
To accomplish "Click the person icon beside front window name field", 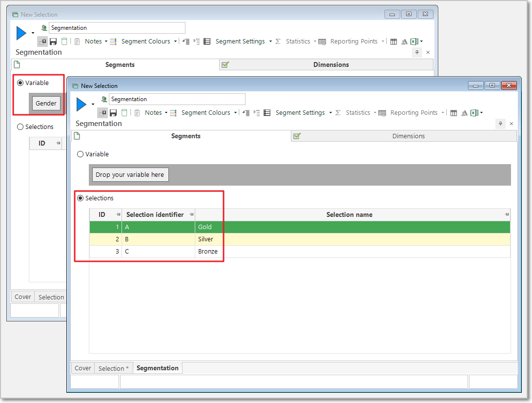I will 104,99.
